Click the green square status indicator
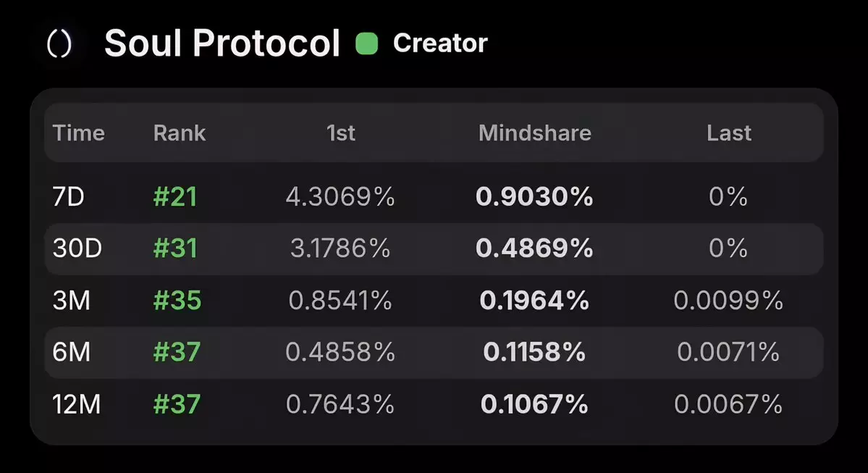The width and height of the screenshot is (868, 473). pyautogui.click(x=367, y=43)
